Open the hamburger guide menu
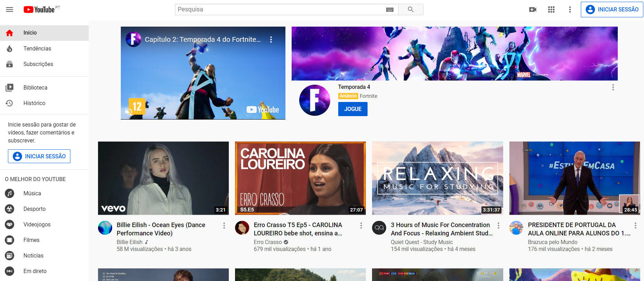 pos(10,9)
